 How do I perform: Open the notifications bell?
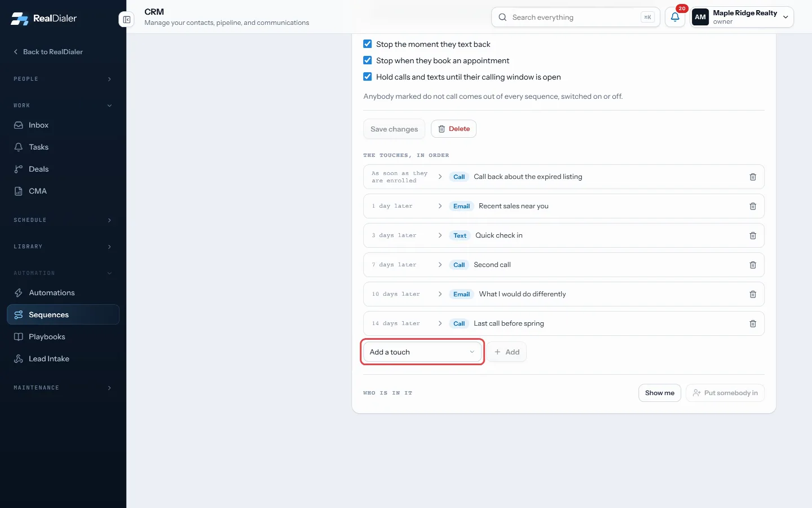pos(675,17)
